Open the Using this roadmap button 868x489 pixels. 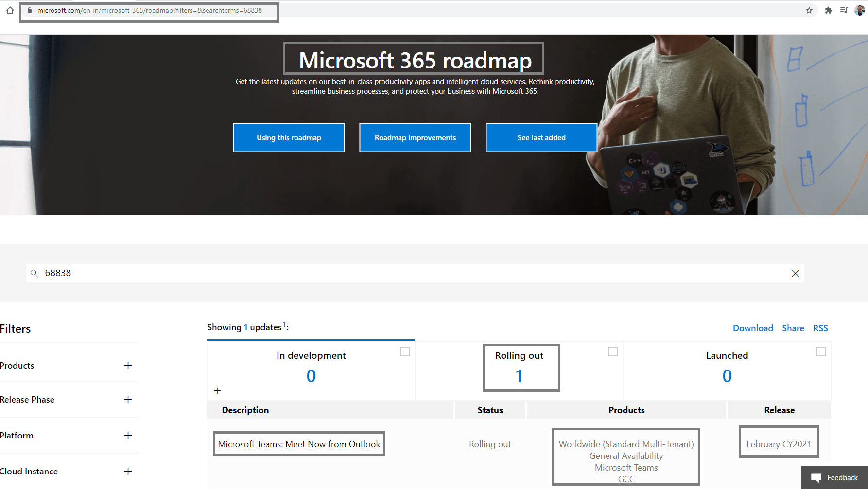coord(289,138)
